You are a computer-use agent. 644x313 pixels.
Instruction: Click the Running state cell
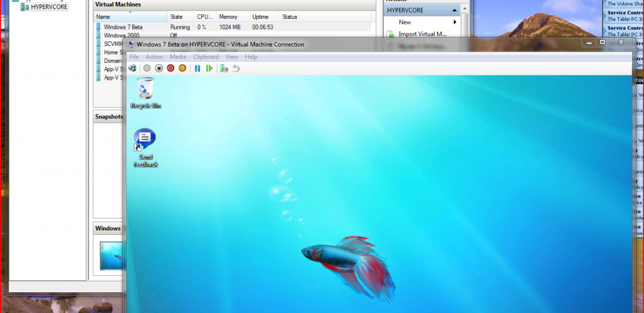180,27
